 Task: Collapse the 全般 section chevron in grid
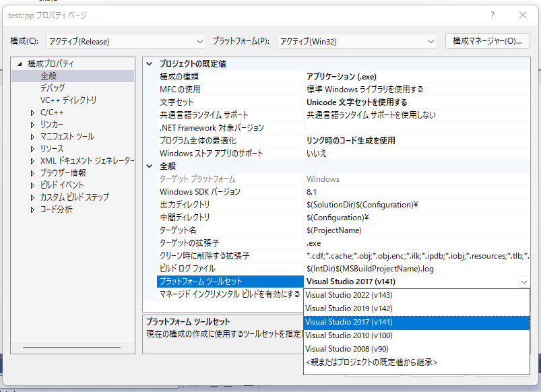coord(150,166)
